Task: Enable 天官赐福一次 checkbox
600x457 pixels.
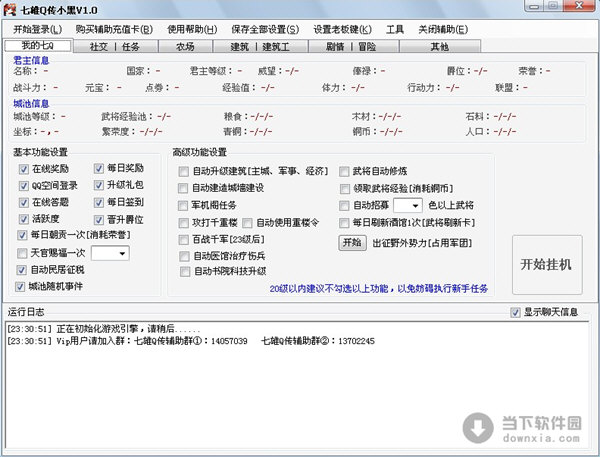Action: (24, 253)
